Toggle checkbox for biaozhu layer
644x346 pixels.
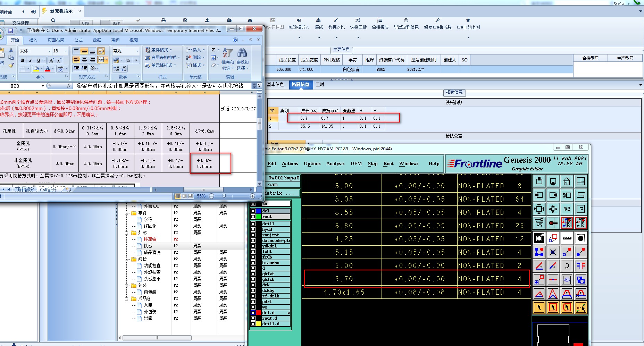[x=253, y=263]
